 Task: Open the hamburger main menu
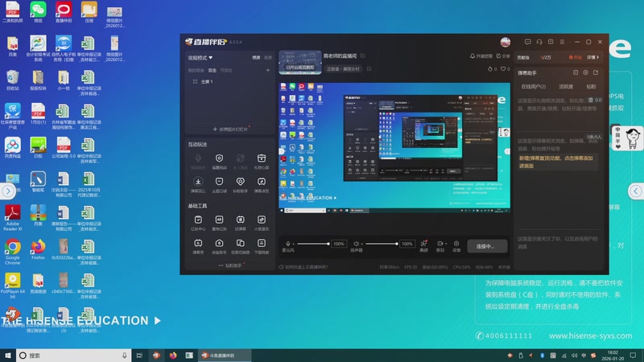coord(562,42)
